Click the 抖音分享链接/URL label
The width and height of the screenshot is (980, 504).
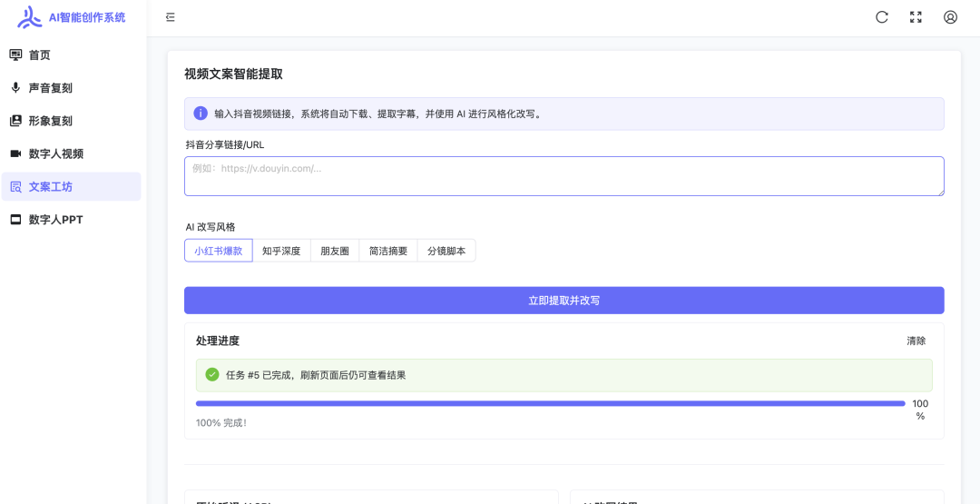224,144
